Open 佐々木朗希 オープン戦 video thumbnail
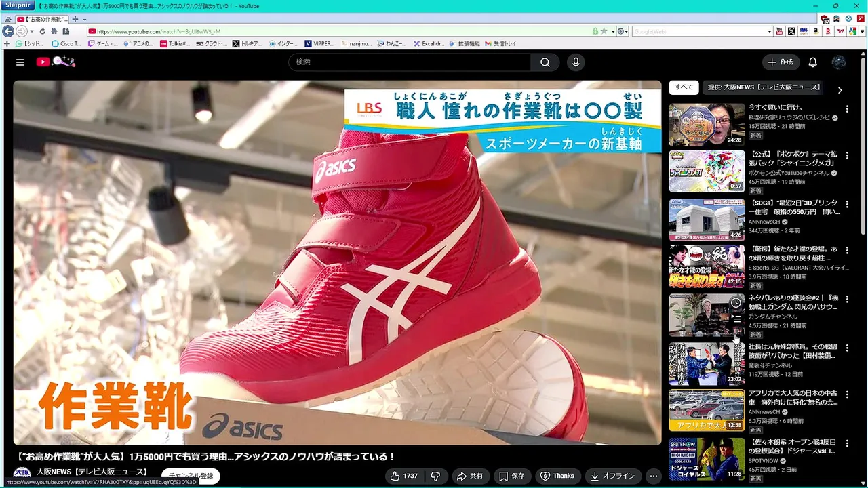The height and width of the screenshot is (488, 868). pyautogui.click(x=707, y=458)
